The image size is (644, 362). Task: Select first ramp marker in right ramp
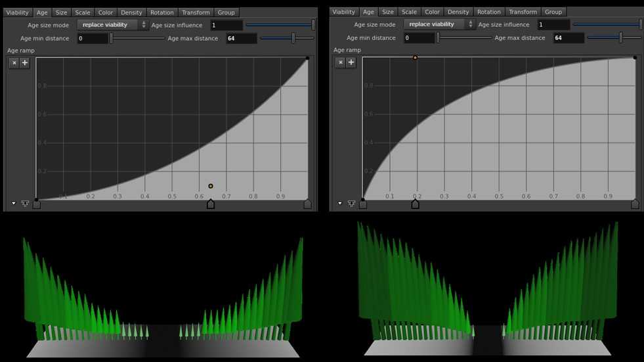pyautogui.click(x=362, y=204)
